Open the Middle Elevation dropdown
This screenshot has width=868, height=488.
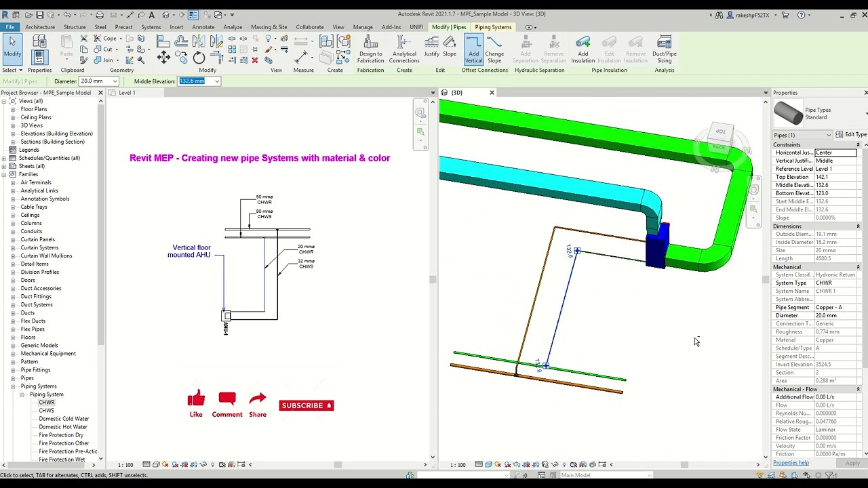click(217, 81)
